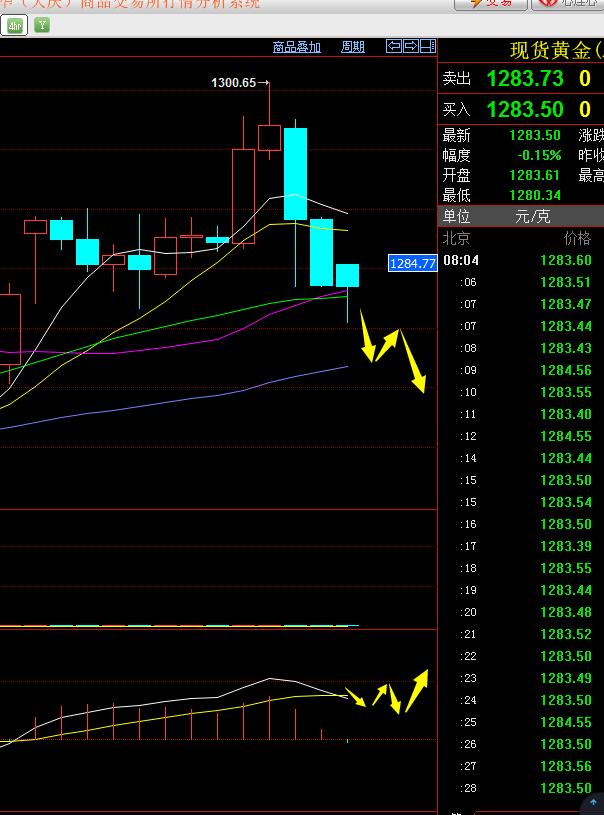604x815 pixels.
Task: Select the 1284.77 price label on axis
Action: pos(412,264)
